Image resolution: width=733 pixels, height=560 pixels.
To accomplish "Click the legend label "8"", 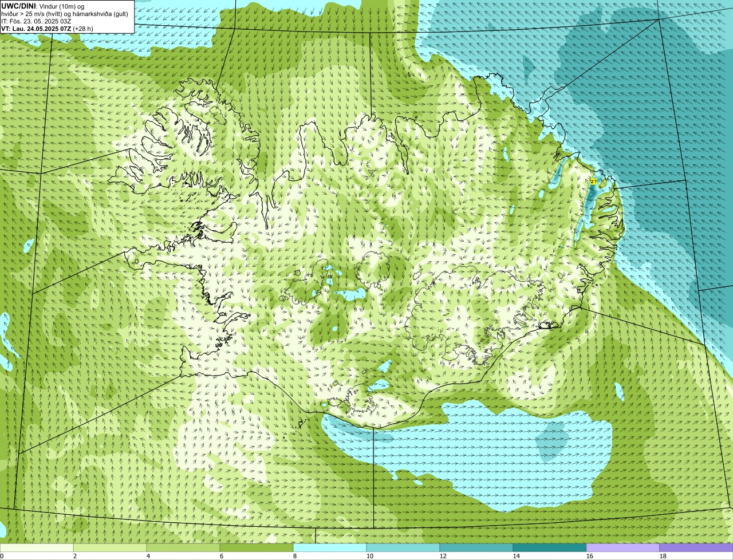I will coord(295,556).
